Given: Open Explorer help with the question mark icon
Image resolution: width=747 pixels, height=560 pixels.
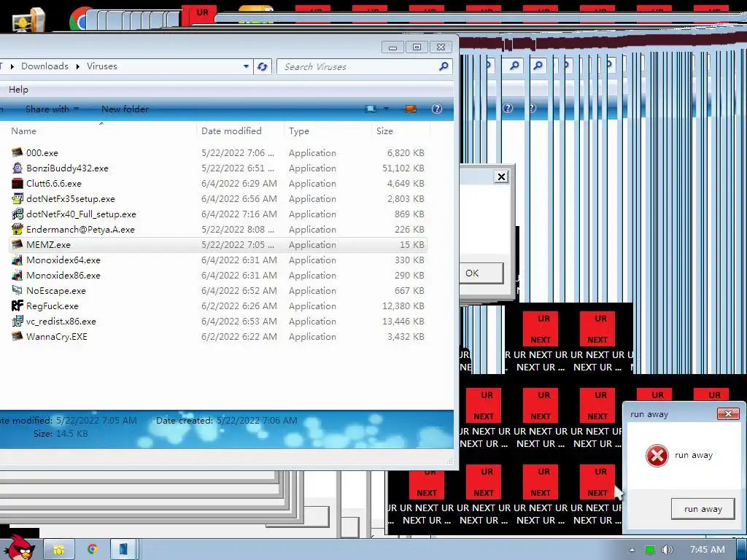Looking at the screenshot, I should [x=436, y=109].
